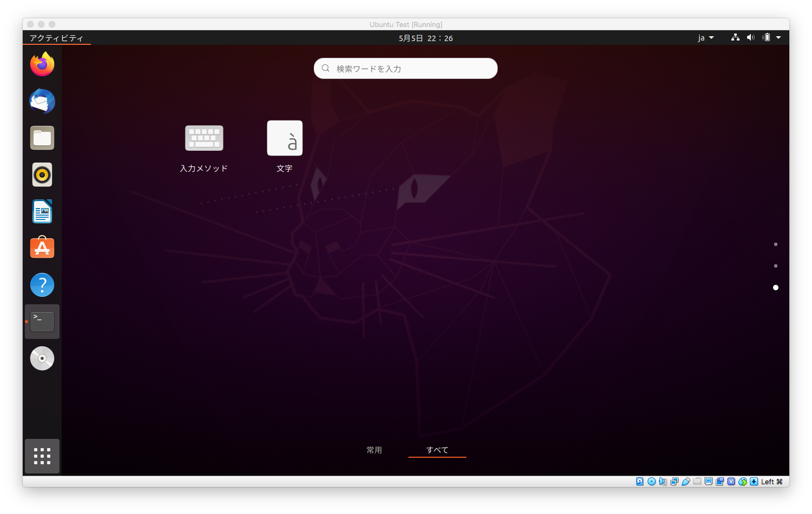This screenshot has height=514, width=812.
Task: Click the battery icon in top bar
Action: click(x=766, y=38)
